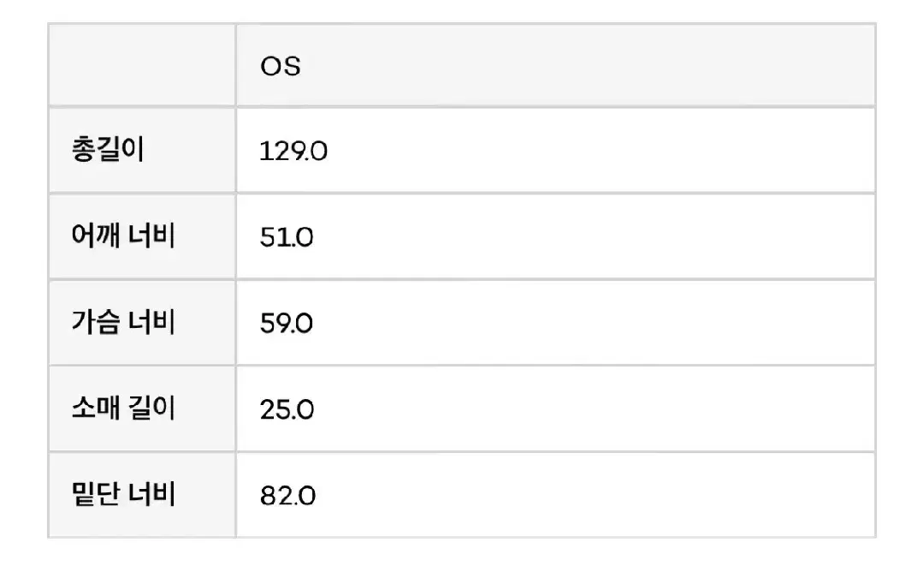Click blank area right of 25.0

coord(599,409)
